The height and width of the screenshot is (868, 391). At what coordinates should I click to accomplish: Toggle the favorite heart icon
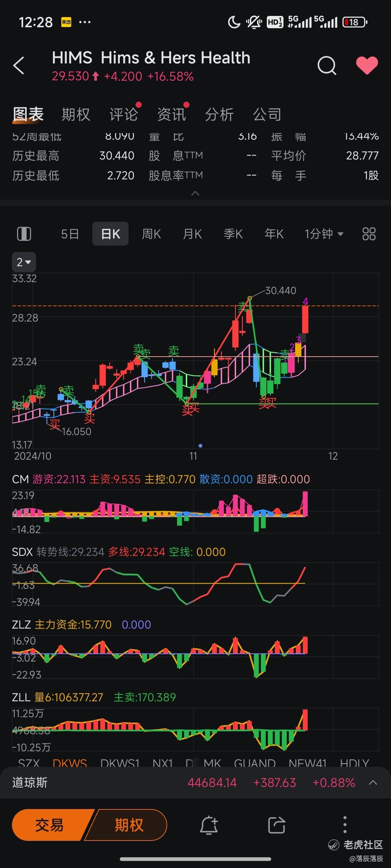pyautogui.click(x=367, y=65)
